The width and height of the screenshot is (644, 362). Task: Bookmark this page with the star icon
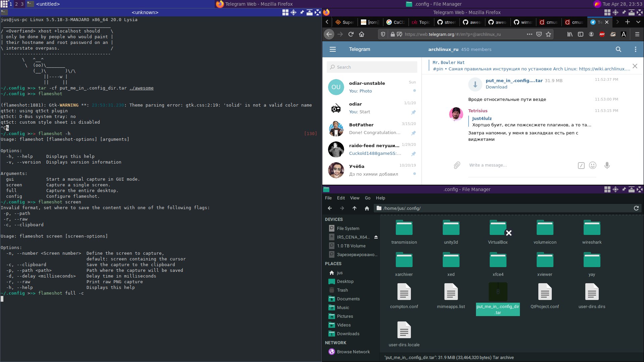coord(548,34)
